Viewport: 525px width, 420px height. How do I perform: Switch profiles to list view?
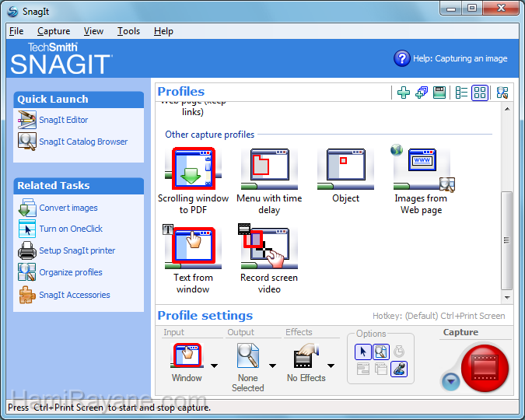click(461, 93)
